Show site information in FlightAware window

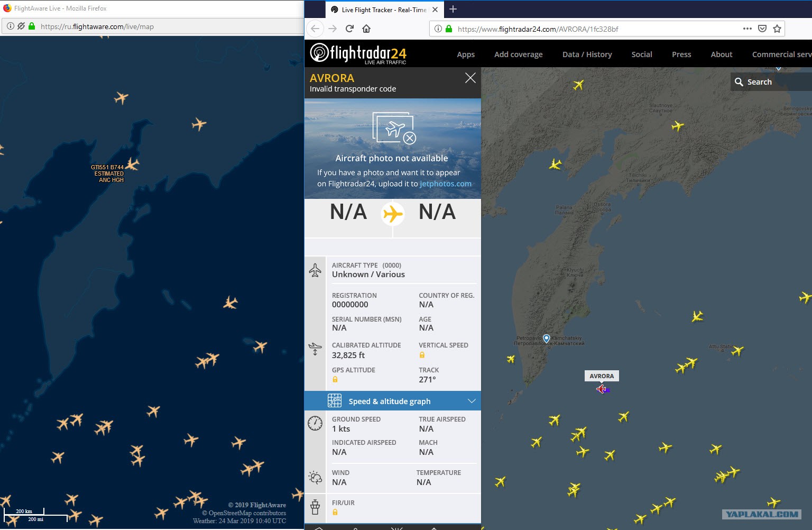tap(10, 26)
